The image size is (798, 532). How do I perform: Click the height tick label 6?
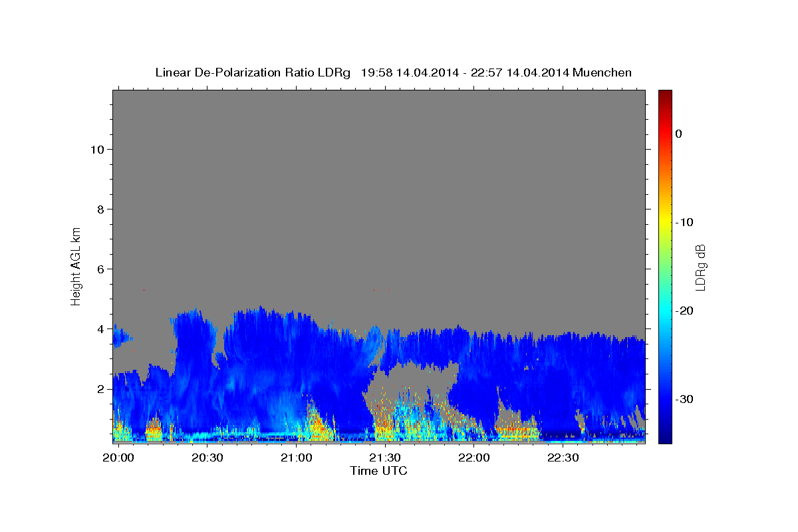click(99, 269)
